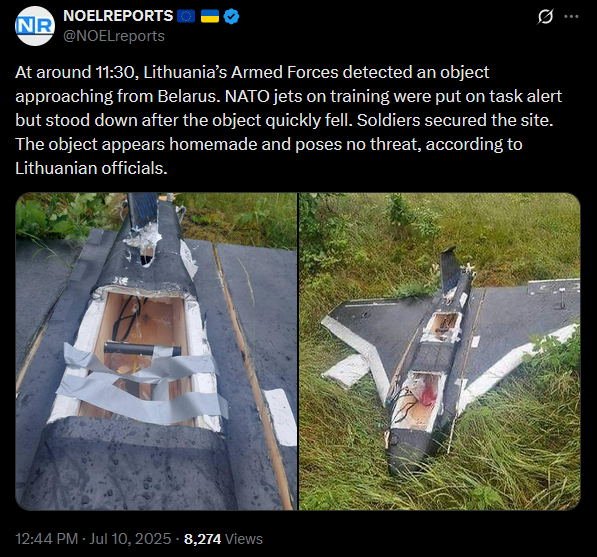Open the three-dot more options menu
The image size is (597, 557).
coord(571,16)
